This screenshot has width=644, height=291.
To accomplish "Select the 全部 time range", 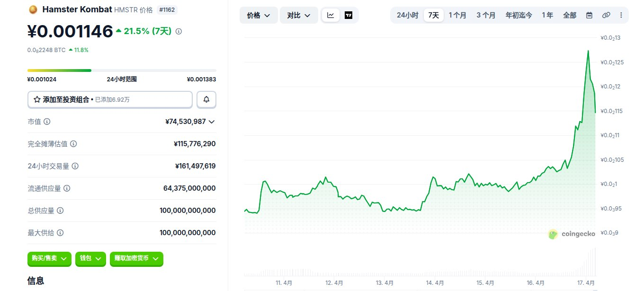I will pos(570,15).
